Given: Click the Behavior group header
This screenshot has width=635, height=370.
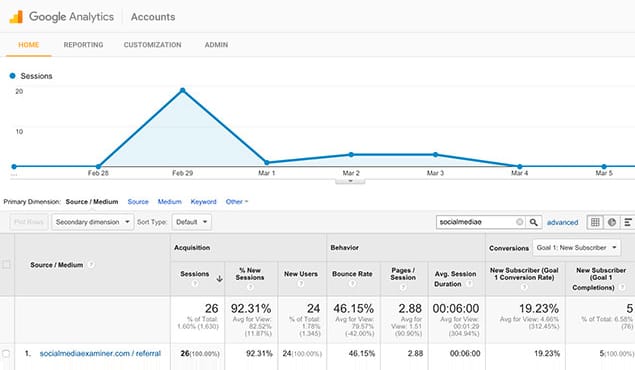Looking at the screenshot, I should point(345,247).
